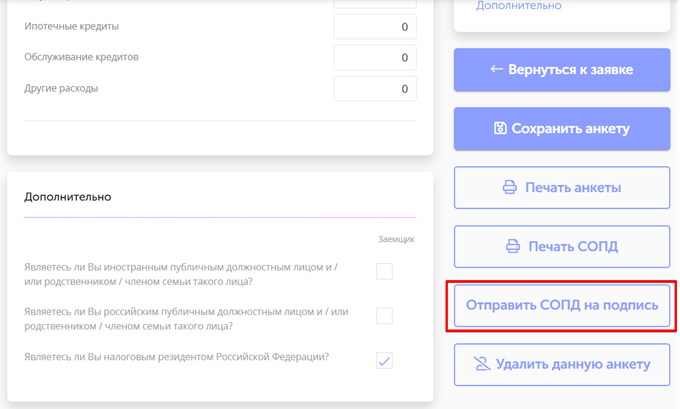Screen dimensions: 680x409
Task: Click the Другие расходы label text
Action: (61, 88)
